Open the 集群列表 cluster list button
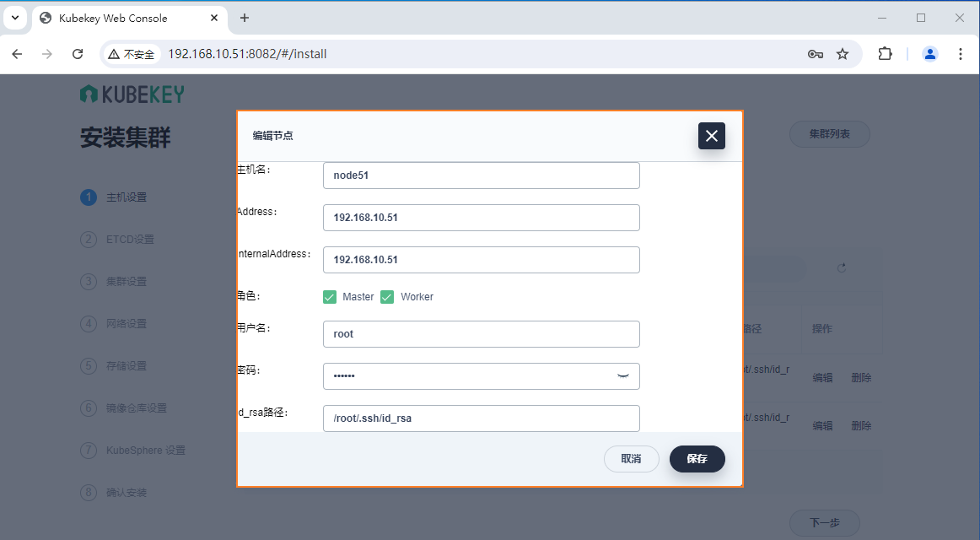Screen dimensions: 980x540 (829, 134)
